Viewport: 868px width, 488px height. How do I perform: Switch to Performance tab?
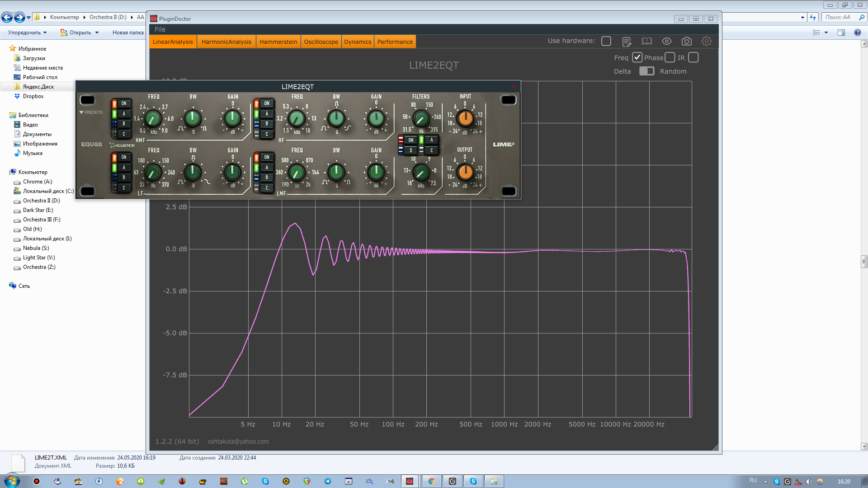[x=395, y=42]
